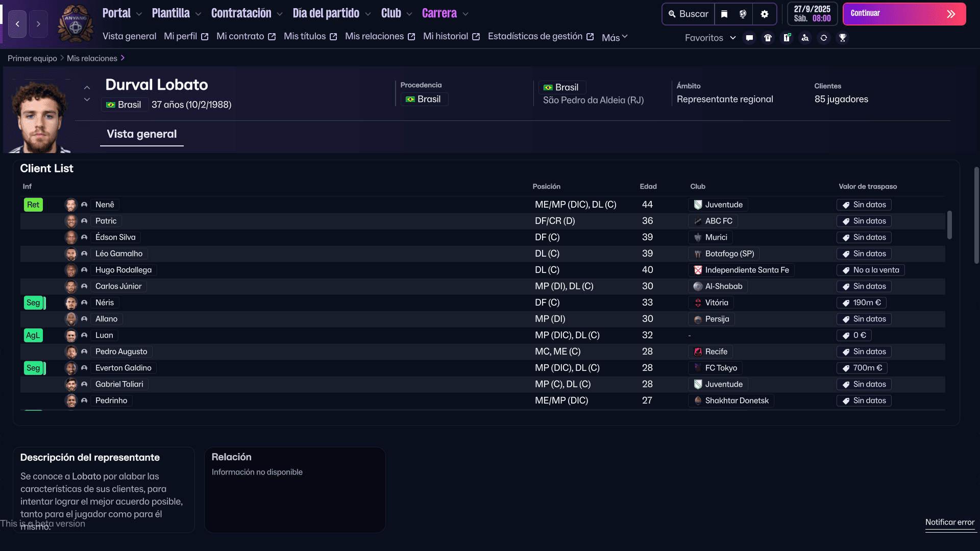The width and height of the screenshot is (980, 551).
Task: Click the bookmark icon in top bar
Action: click(724, 14)
